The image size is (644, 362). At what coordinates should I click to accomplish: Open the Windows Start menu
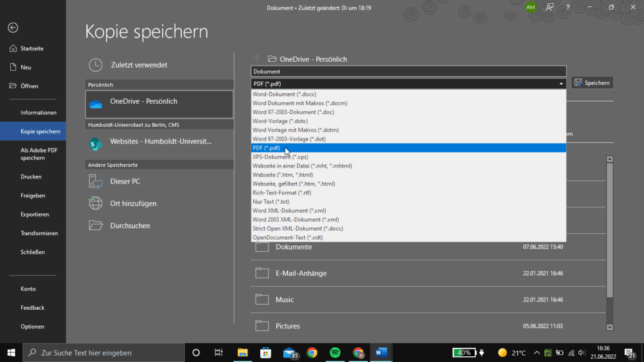[x=11, y=352]
